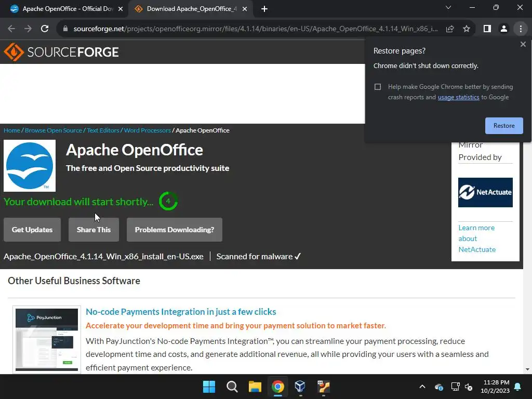The image size is (532, 399).
Task: Show hidden system tray icons
Action: 422,387
